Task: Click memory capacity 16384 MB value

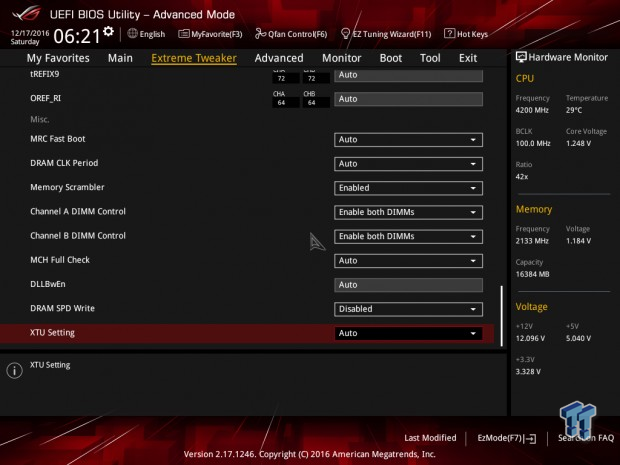Action: pos(532,274)
